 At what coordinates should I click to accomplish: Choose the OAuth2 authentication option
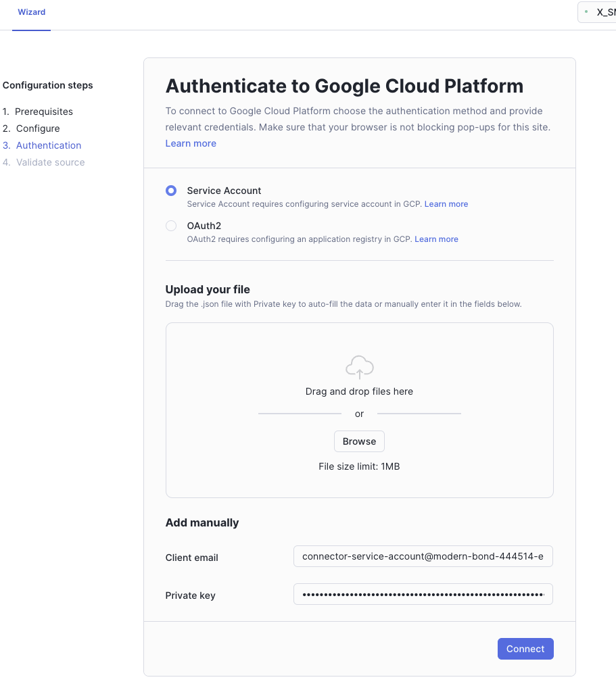click(x=171, y=226)
